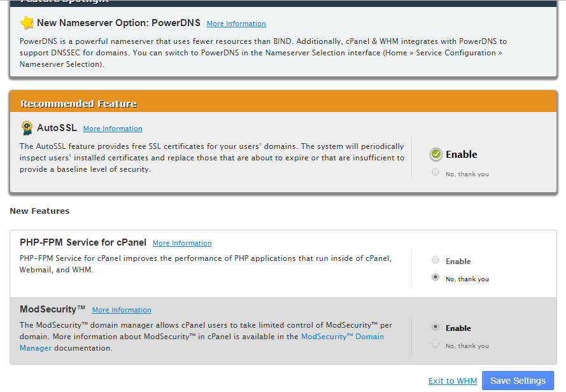Choose "No, thank you" for AutoSSL
Screen dimensions: 566x392
click(435, 172)
